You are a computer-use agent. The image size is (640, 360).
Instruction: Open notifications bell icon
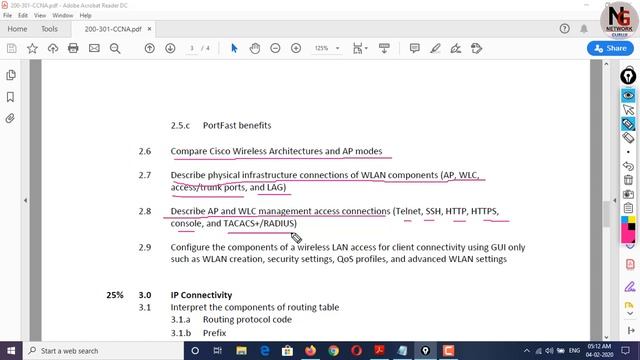click(584, 29)
